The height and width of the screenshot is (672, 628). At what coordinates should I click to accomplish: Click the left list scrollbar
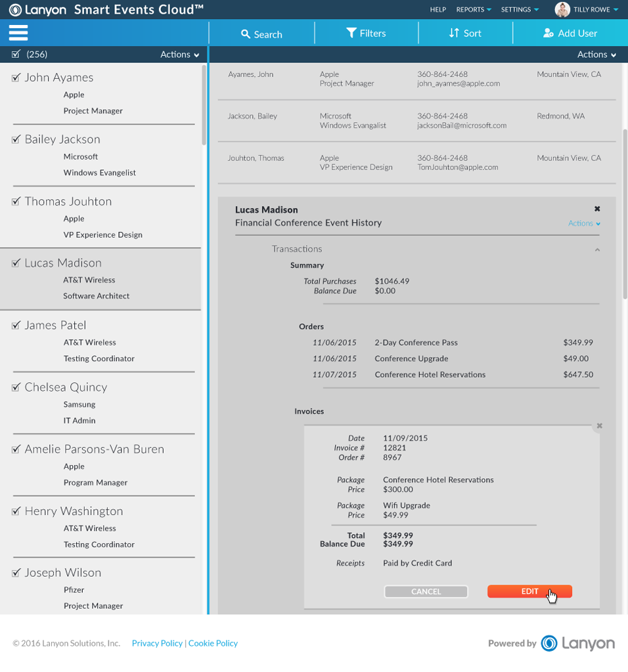coord(204,105)
